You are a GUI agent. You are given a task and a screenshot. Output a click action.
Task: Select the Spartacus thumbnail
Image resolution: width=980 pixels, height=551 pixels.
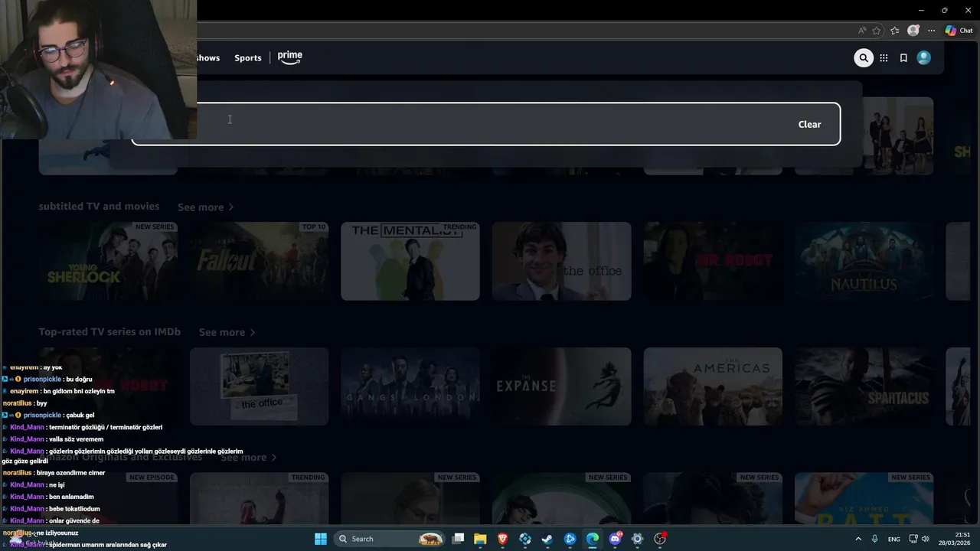tap(864, 386)
